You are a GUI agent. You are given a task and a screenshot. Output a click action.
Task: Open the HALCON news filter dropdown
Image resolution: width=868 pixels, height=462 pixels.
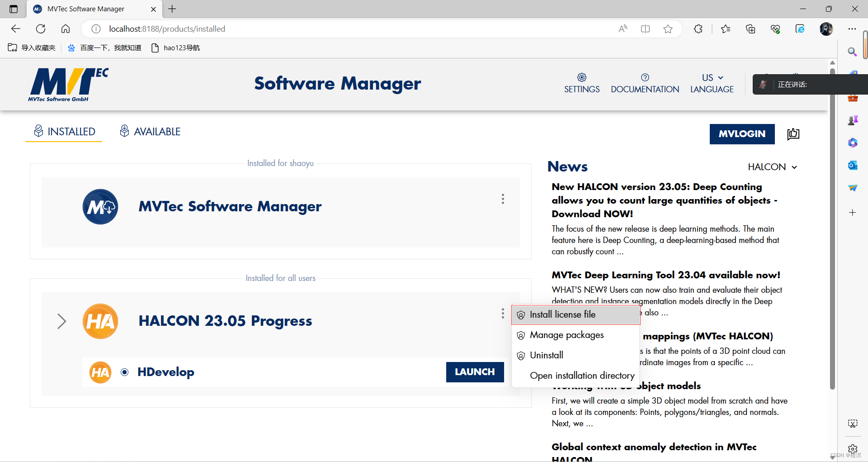[772, 167]
